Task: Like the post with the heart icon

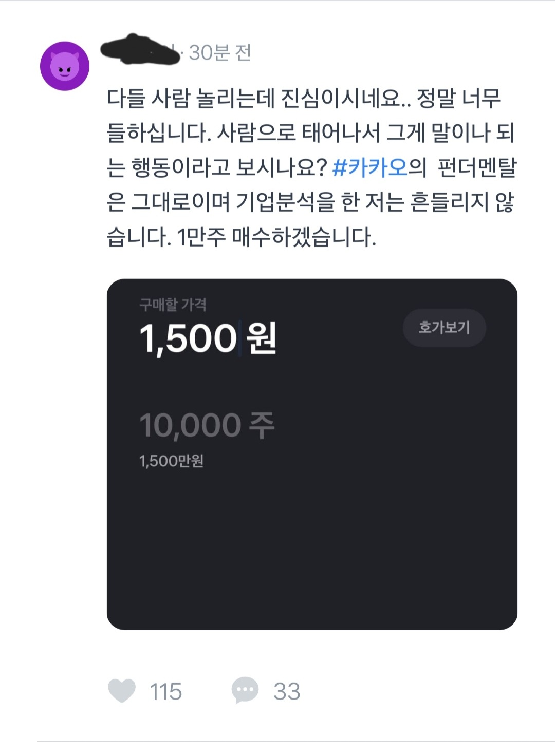Action: [x=122, y=691]
